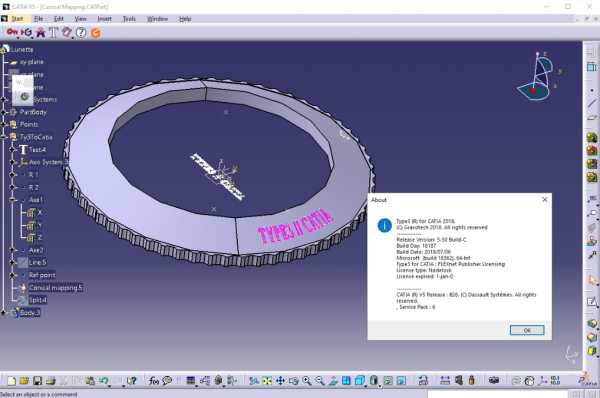The image size is (600, 398).
Task: Select the Pan arrows view tool
Action: (x=280, y=381)
